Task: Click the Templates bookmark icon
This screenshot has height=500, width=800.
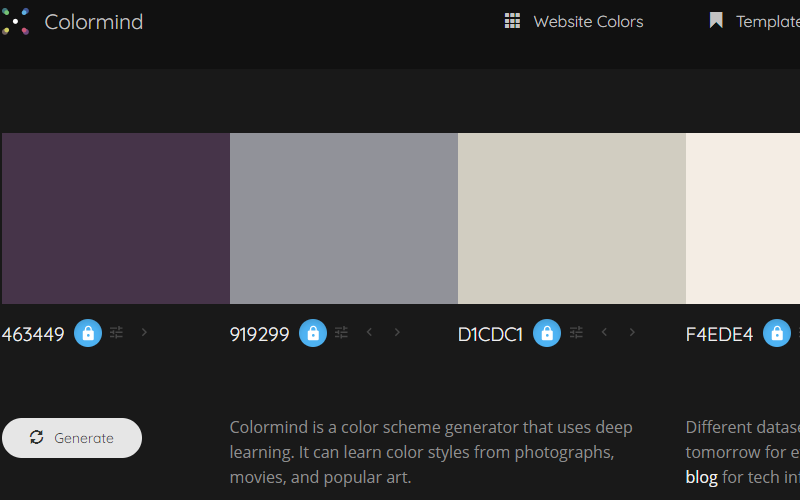Action: point(716,20)
